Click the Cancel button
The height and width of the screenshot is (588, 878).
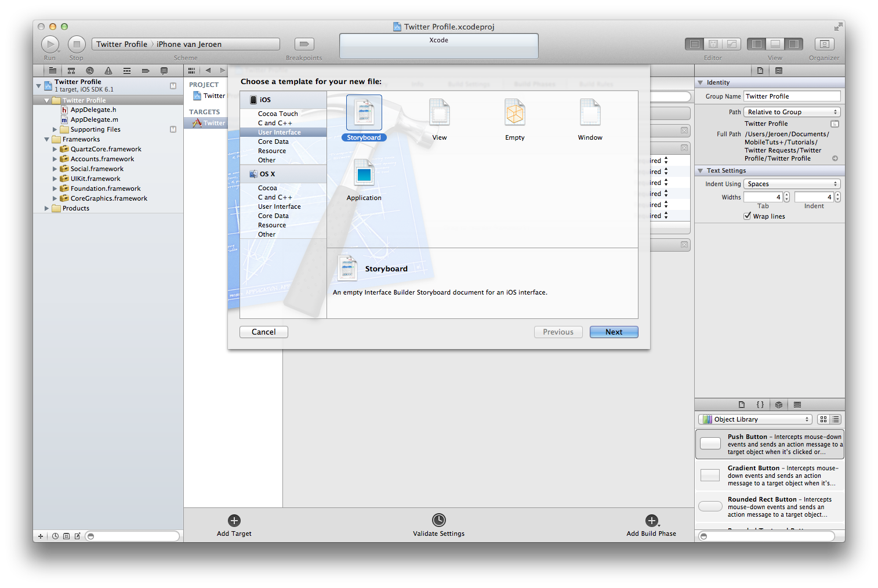[264, 332]
